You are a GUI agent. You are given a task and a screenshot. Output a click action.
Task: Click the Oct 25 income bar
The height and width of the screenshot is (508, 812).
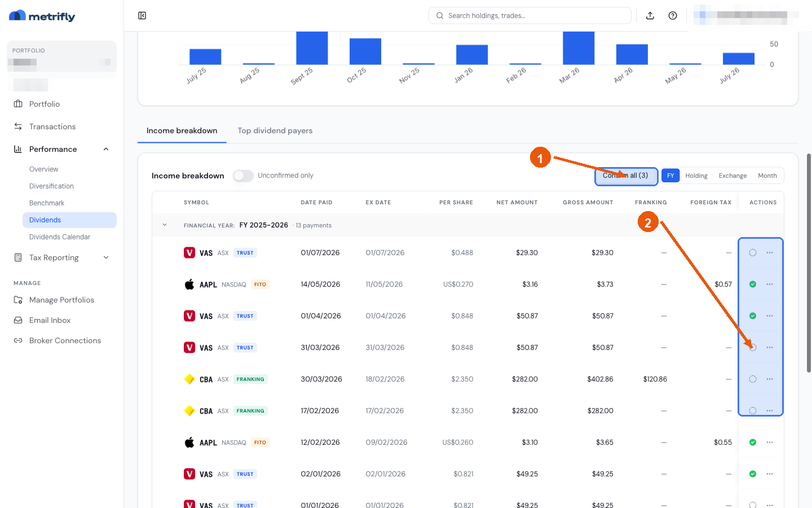[365, 51]
